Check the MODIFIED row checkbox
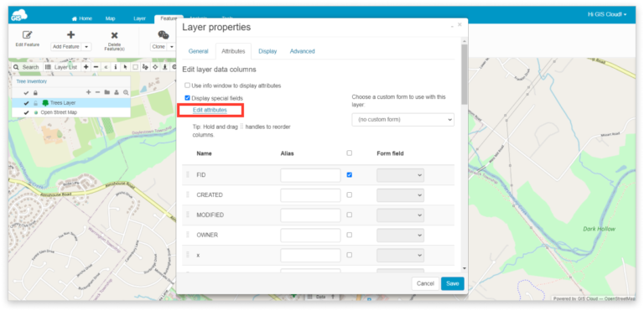The width and height of the screenshot is (644, 311). (349, 215)
